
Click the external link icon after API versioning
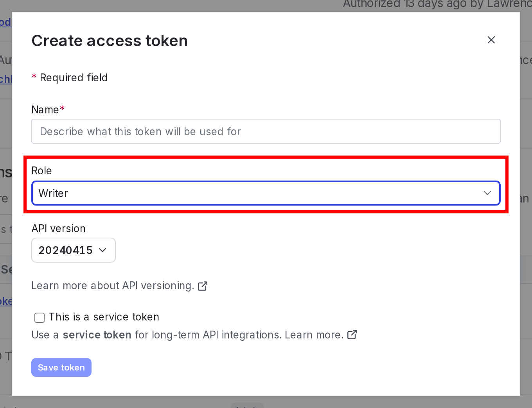(x=203, y=286)
